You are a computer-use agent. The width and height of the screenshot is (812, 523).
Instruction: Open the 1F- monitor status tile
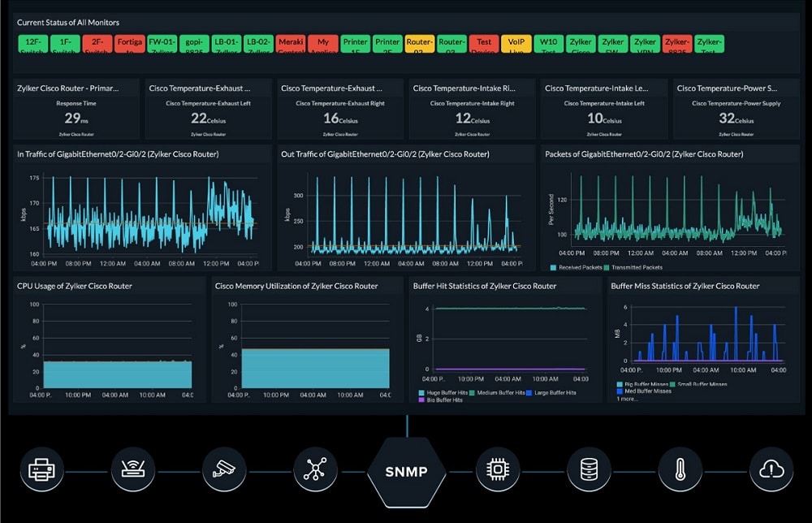click(x=65, y=44)
